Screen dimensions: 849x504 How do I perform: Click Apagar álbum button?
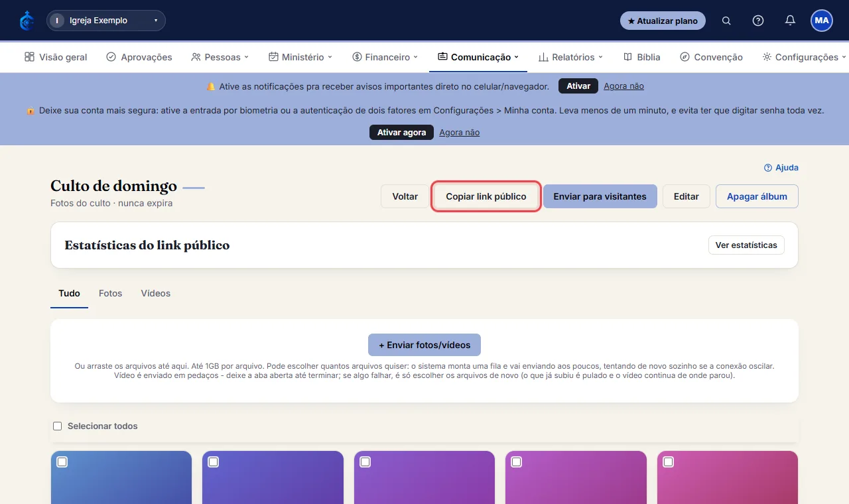point(757,196)
